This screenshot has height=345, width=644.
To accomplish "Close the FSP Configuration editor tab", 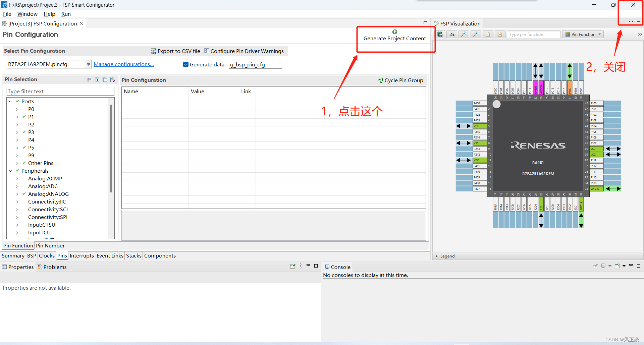I will 82,24.
